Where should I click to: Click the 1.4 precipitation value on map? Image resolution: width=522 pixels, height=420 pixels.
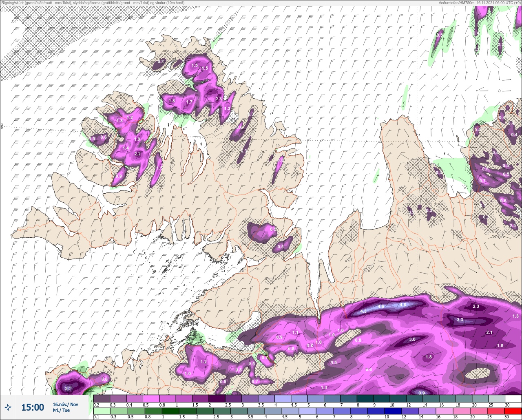(x=126, y=148)
